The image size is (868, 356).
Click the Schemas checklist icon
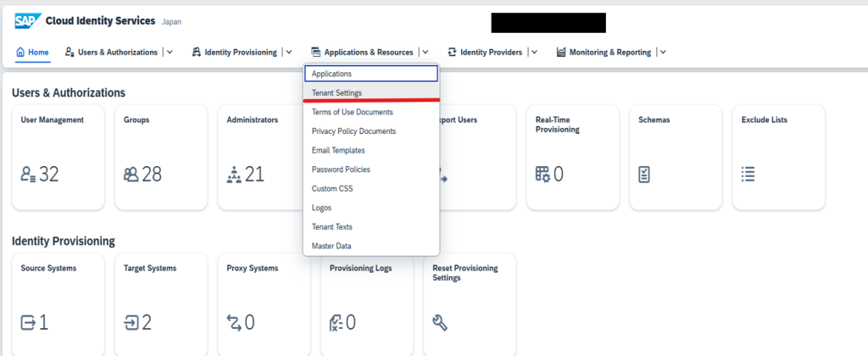click(x=645, y=175)
